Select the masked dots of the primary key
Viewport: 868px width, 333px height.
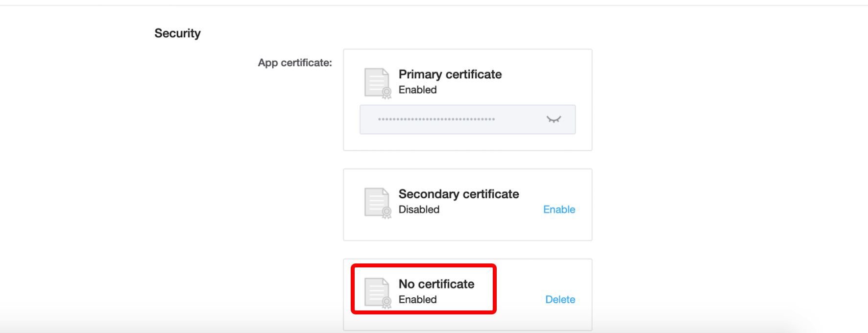coord(436,119)
